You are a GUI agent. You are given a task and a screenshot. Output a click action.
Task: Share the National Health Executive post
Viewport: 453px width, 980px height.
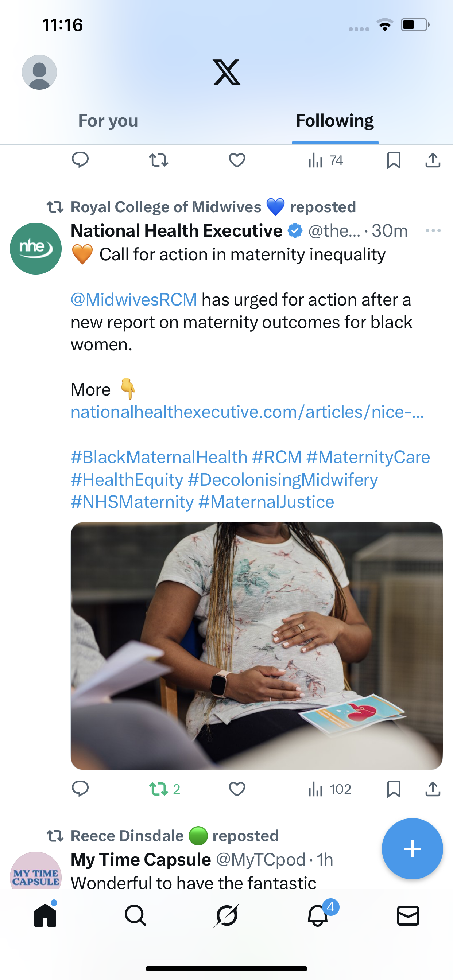point(433,789)
